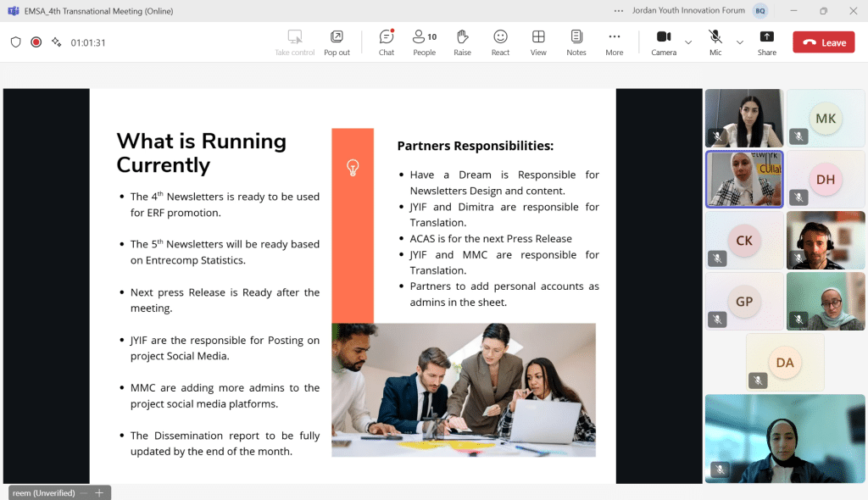Open the React emoji menu

tap(500, 42)
